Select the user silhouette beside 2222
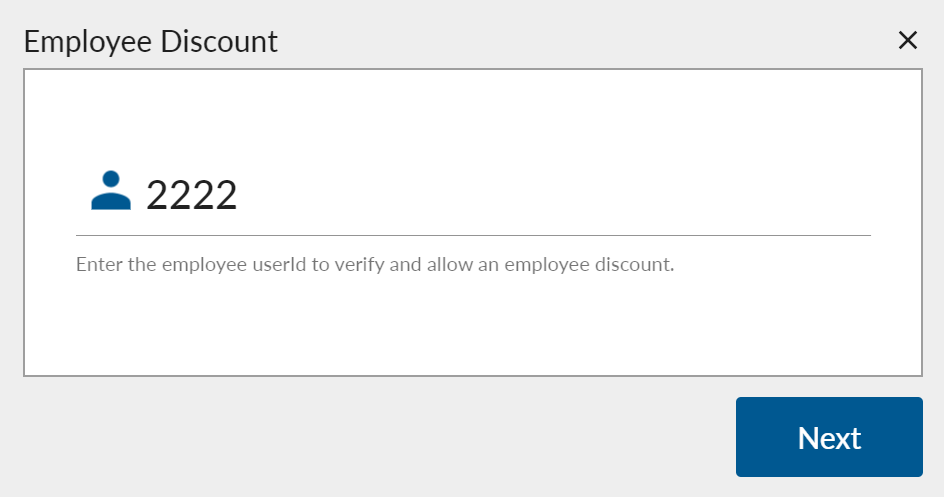 tap(111, 190)
